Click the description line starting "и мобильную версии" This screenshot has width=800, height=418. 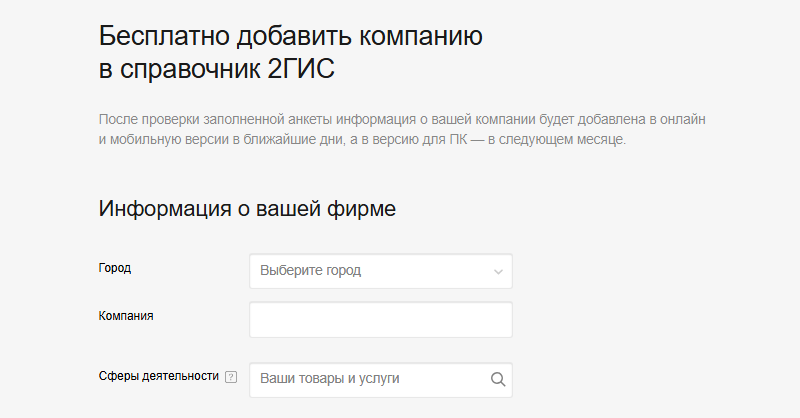[x=362, y=140]
